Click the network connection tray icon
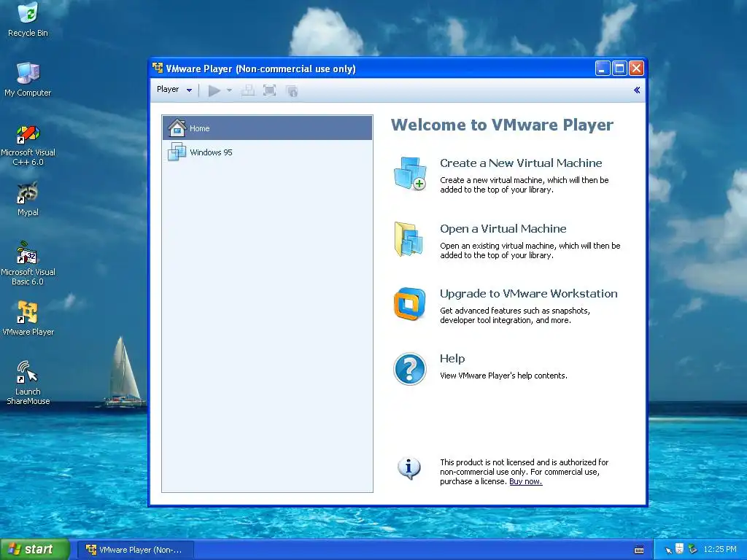 [692, 550]
